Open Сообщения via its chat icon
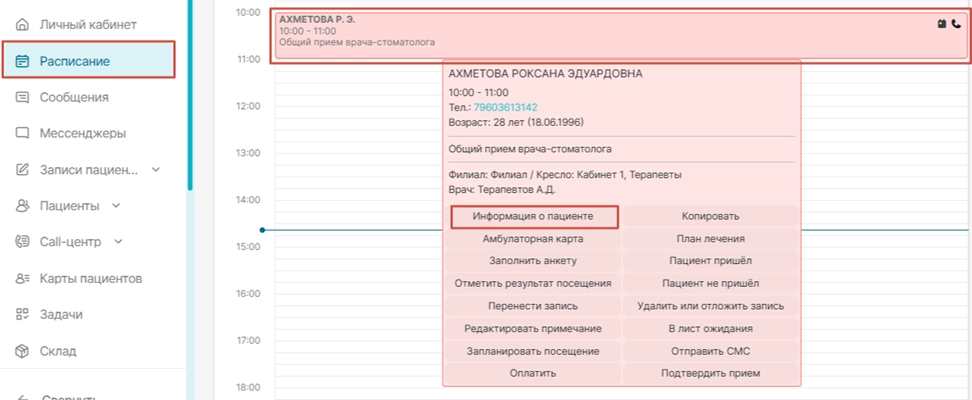Image resolution: width=972 pixels, height=400 pixels. click(x=21, y=97)
